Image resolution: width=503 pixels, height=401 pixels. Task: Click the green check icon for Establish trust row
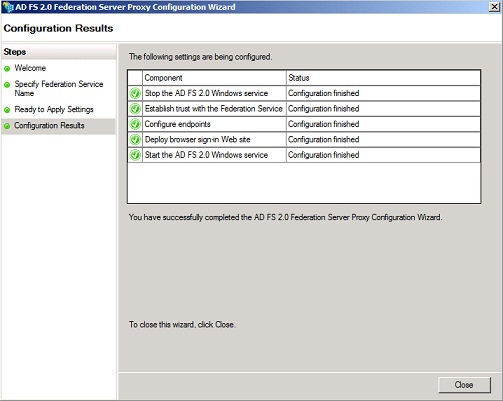tap(135, 109)
